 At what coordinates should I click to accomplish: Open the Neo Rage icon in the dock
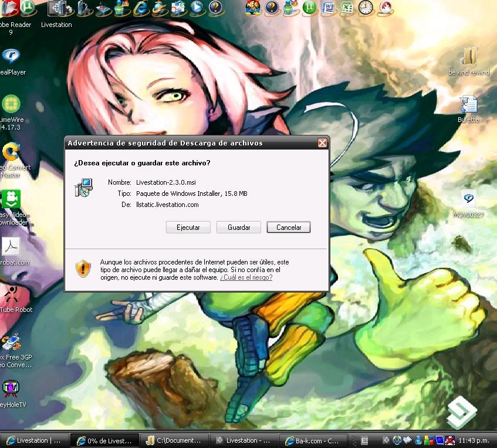click(253, 8)
